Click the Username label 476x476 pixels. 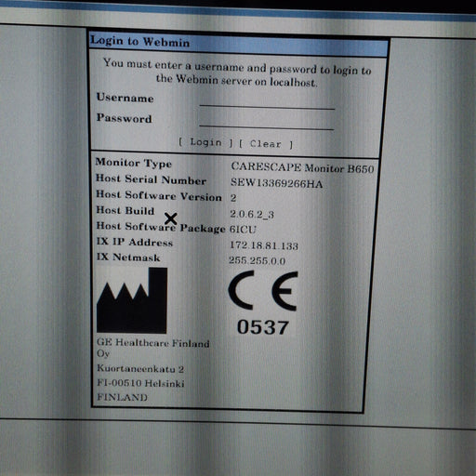tap(125, 98)
